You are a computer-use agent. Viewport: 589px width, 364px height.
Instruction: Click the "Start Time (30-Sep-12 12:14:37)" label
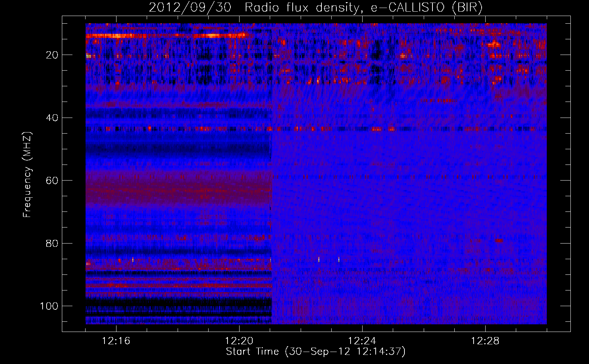click(x=316, y=352)
